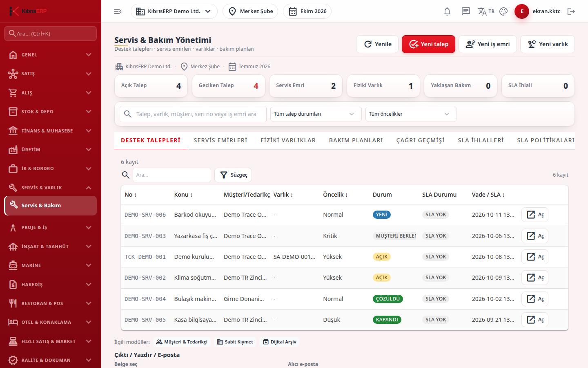The width and height of the screenshot is (588, 368).
Task: Open ticket DEMO-SRV-006 with Aç
Action: pyautogui.click(x=535, y=215)
